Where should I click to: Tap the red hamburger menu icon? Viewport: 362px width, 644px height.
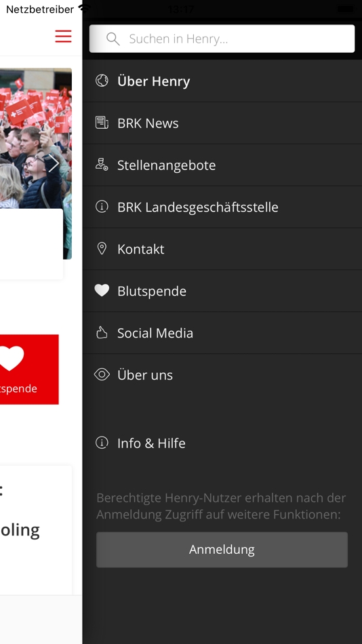pos(63,36)
